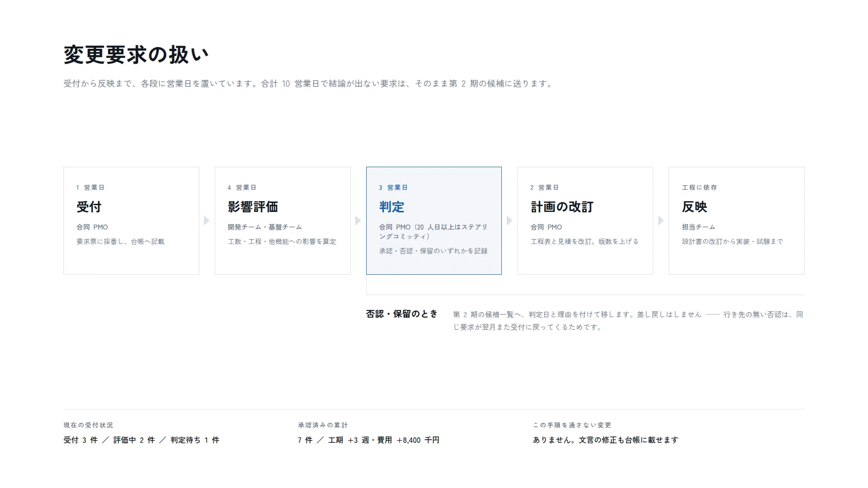868x488 pixels.
Task: Click 開発チーム・基盤チーム owner text
Action: point(265,227)
